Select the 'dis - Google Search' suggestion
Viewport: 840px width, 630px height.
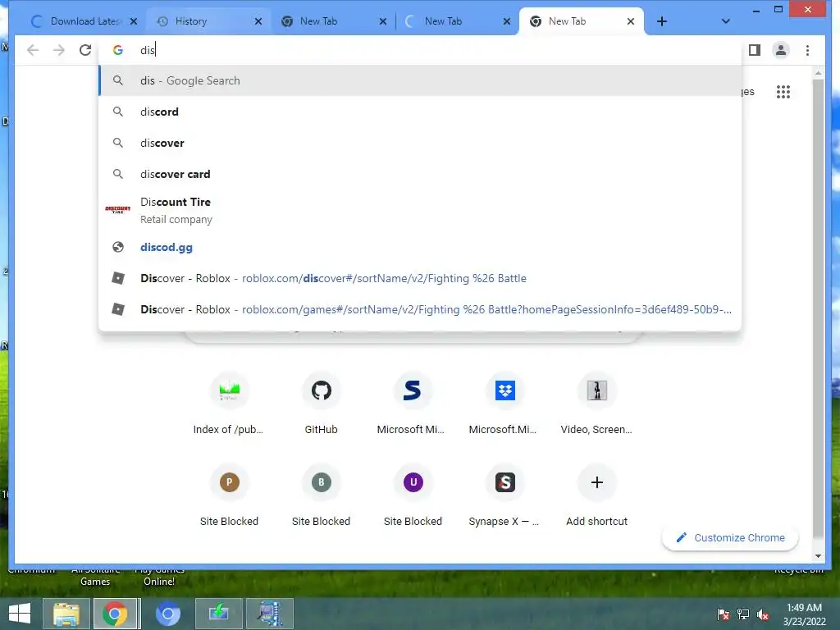pyautogui.click(x=421, y=80)
